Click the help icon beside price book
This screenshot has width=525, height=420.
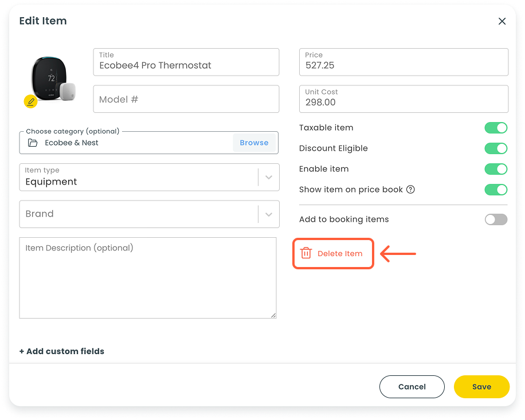click(410, 190)
